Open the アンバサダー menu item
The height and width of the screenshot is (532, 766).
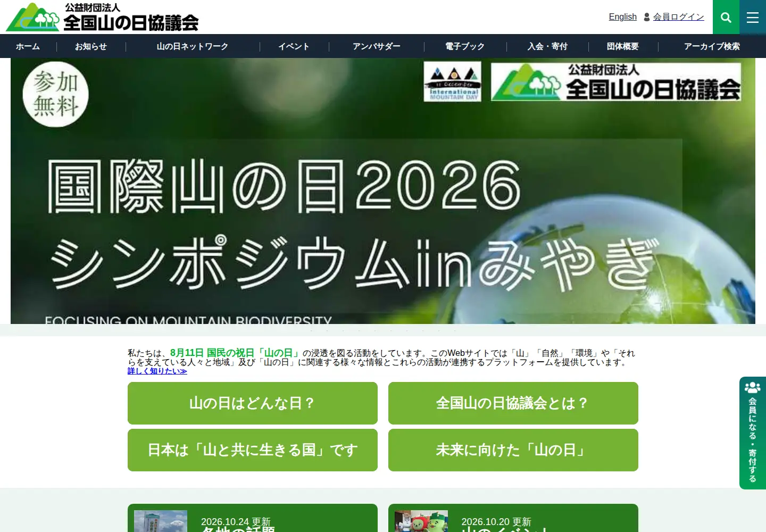click(377, 46)
